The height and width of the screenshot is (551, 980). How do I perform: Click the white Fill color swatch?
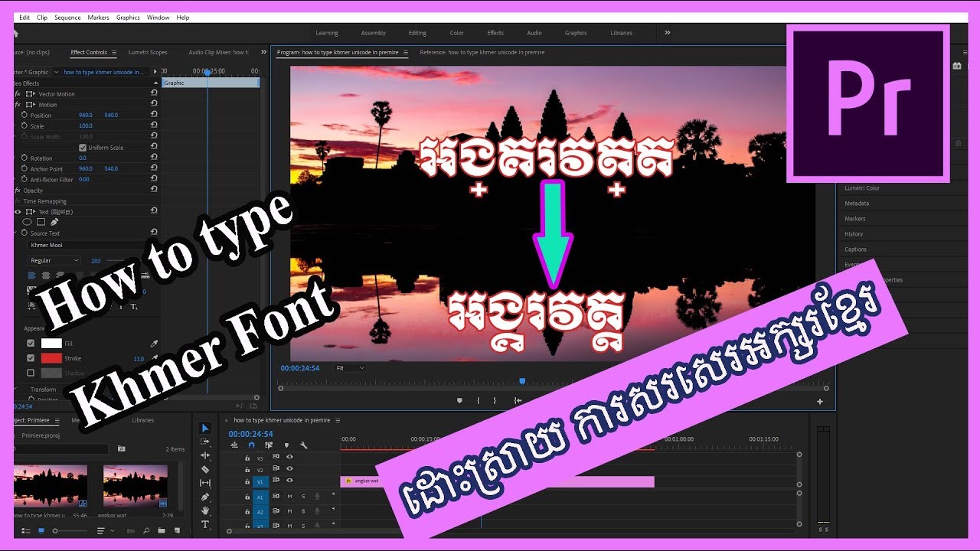click(51, 344)
